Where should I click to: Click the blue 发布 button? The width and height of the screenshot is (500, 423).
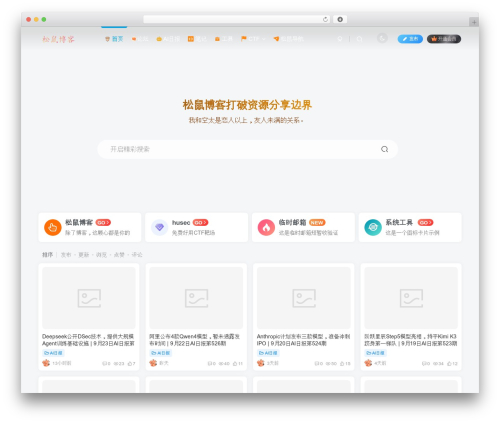[x=410, y=39]
